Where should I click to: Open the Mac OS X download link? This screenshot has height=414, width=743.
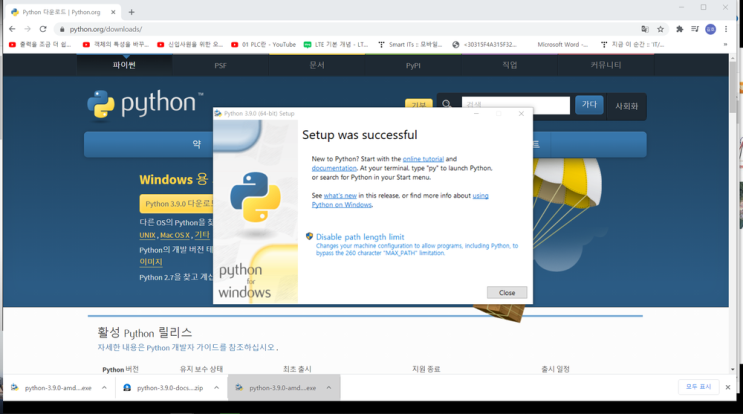(x=175, y=235)
